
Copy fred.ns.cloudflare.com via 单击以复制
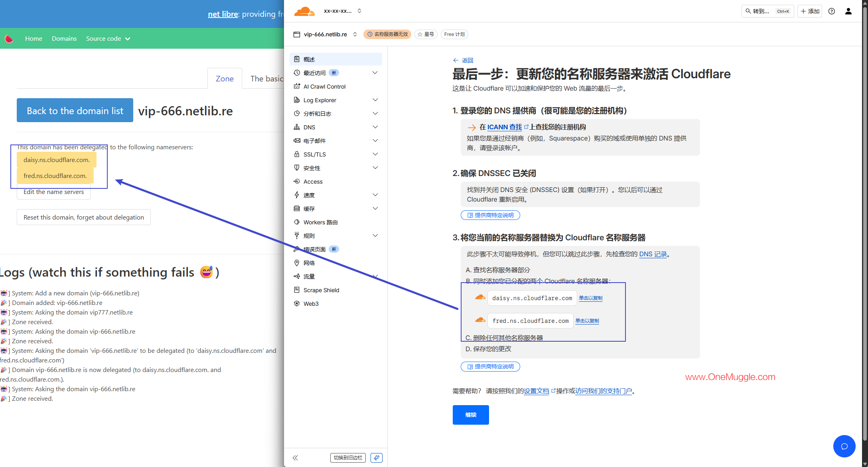(x=587, y=321)
